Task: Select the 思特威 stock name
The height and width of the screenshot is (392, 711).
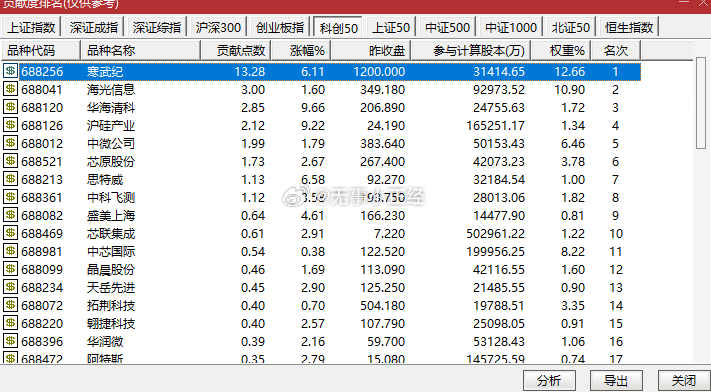Action: 105,179
